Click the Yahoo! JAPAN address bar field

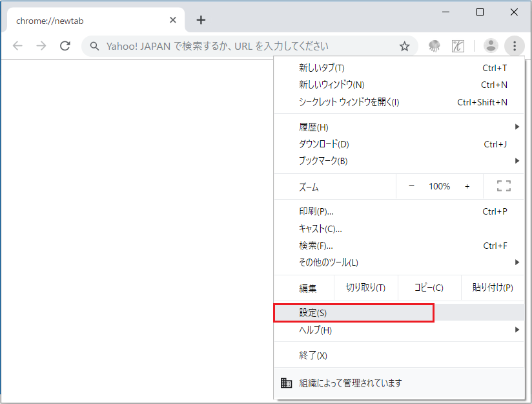click(245, 46)
